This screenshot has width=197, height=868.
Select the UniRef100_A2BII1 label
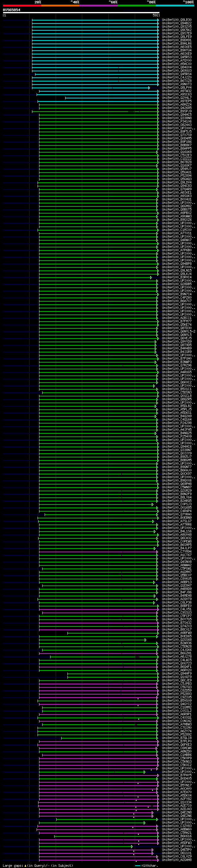[176, 318]
